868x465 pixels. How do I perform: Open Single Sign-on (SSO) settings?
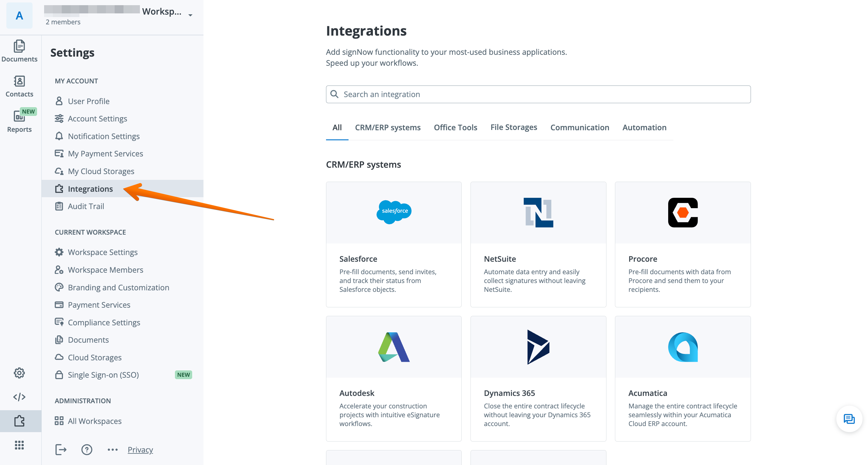tap(103, 375)
